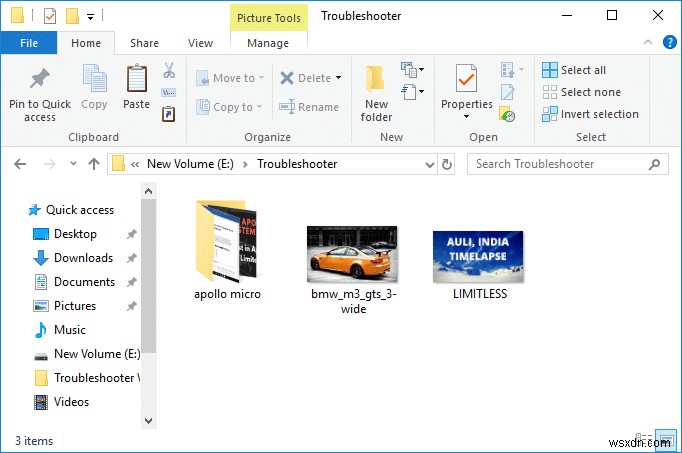Switch to Large icons view
The width and height of the screenshot is (682, 453).
(665, 438)
